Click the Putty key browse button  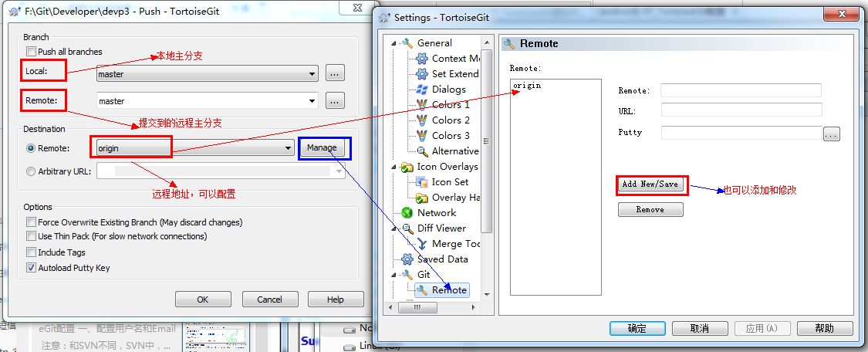pos(832,134)
